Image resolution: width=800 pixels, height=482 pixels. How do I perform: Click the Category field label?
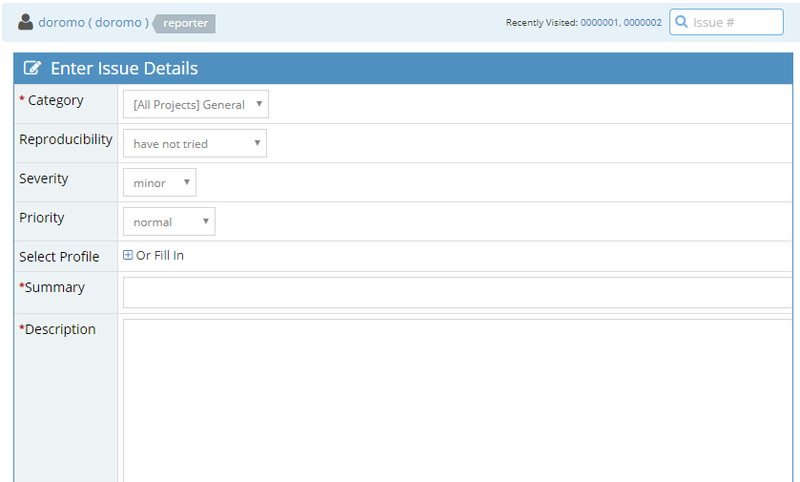(x=55, y=100)
